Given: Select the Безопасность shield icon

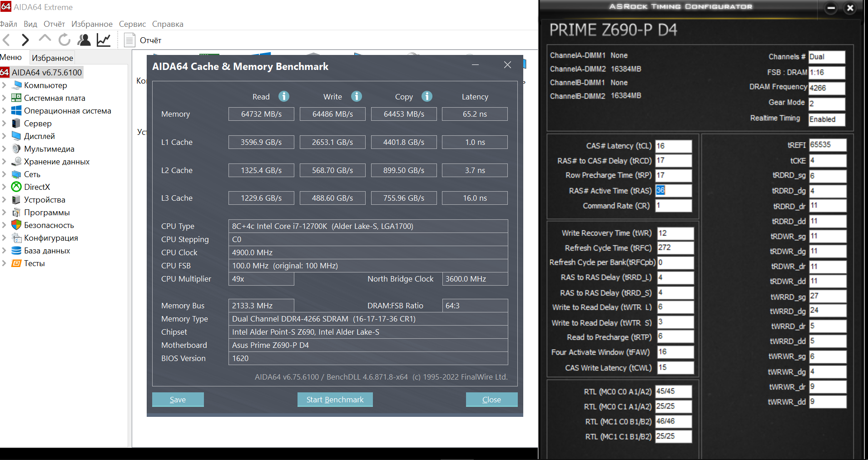Looking at the screenshot, I should tap(16, 225).
